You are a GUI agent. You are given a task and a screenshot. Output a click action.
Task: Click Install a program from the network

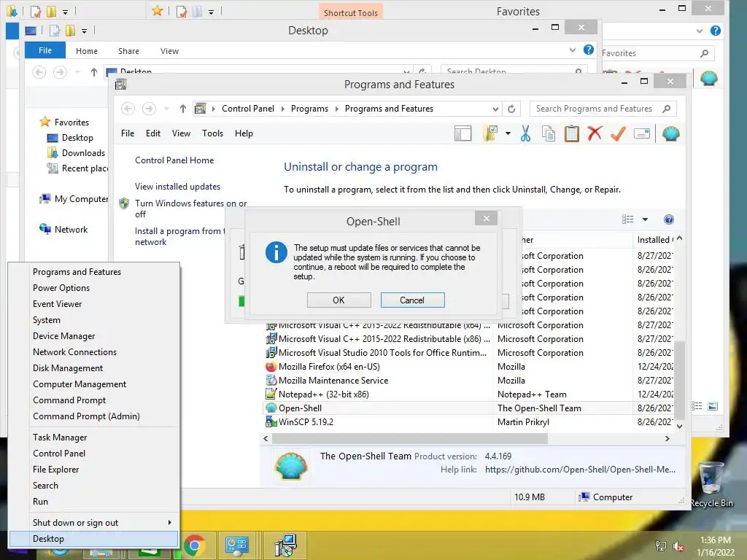coord(180,236)
